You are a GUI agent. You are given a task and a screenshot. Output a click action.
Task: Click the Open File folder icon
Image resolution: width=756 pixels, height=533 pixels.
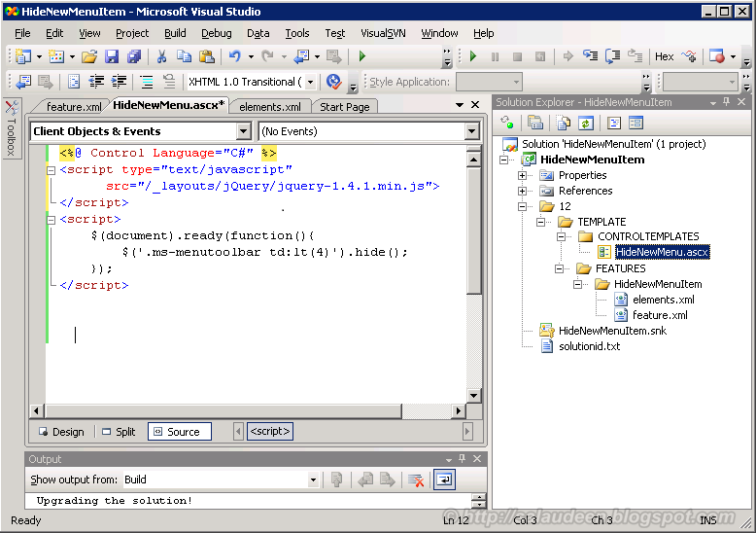tap(89, 56)
